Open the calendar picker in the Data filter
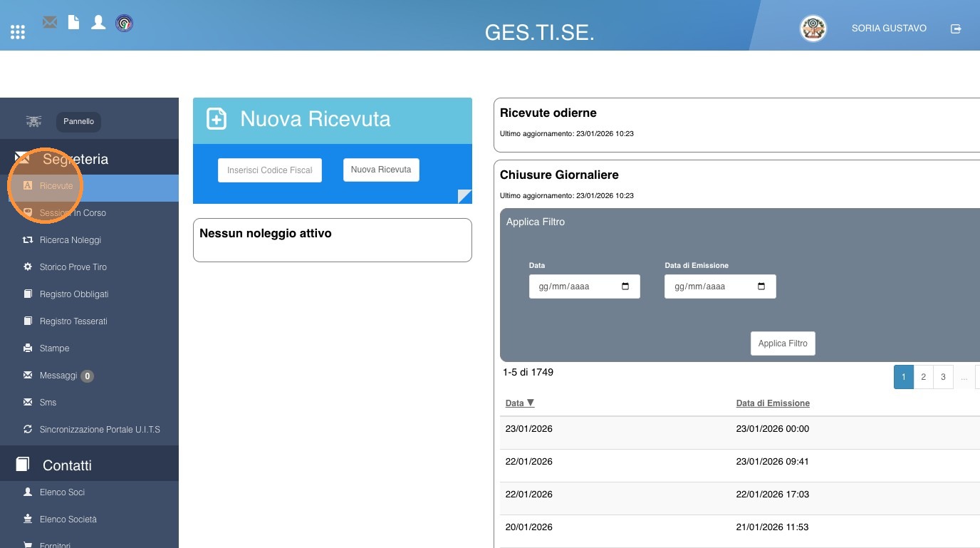This screenshot has width=980, height=548. [x=625, y=286]
